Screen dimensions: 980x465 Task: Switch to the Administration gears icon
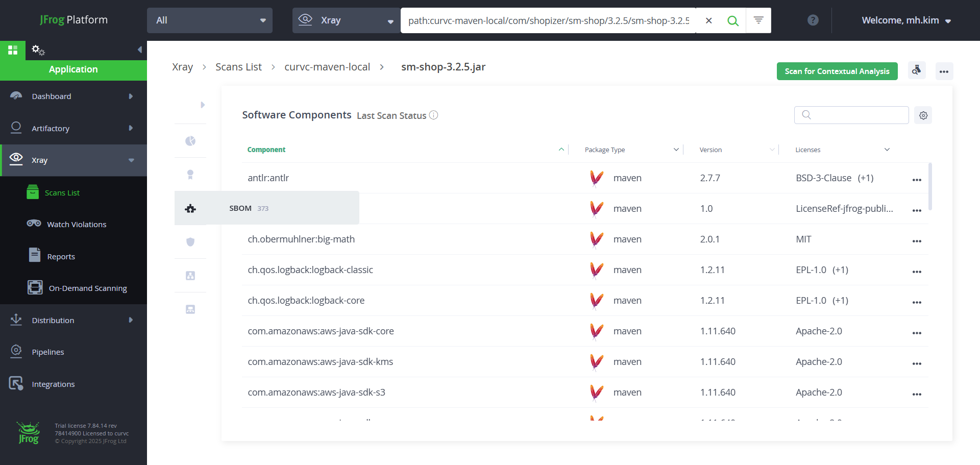pyautogui.click(x=38, y=50)
